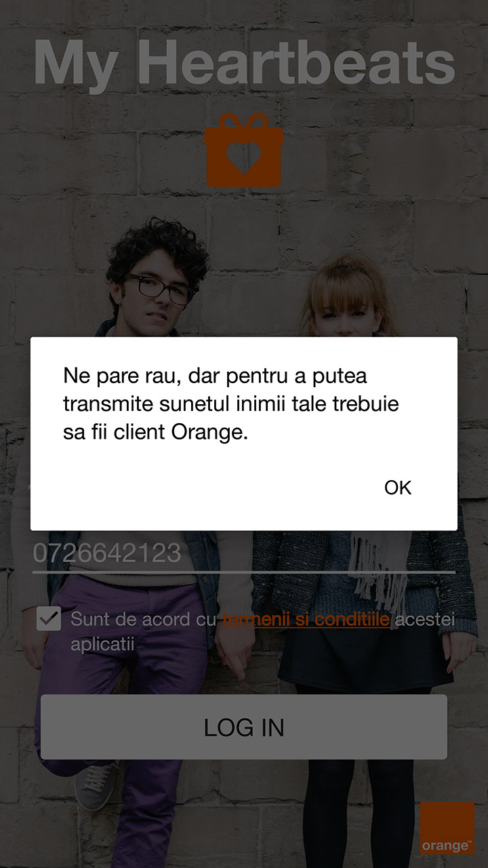Tap the orange gift box heart icon
The height and width of the screenshot is (868, 488).
244,150
